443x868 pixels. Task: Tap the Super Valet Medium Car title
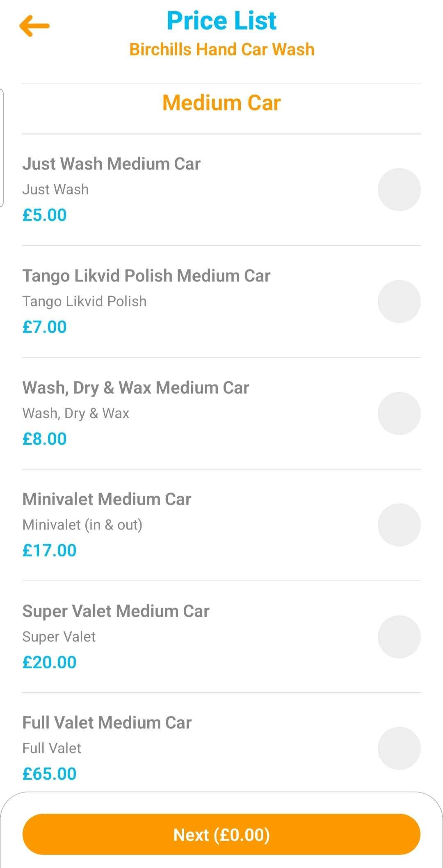tap(116, 611)
